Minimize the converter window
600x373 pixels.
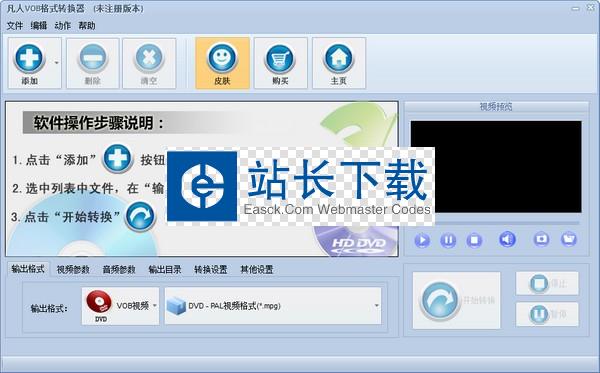click(575, 8)
